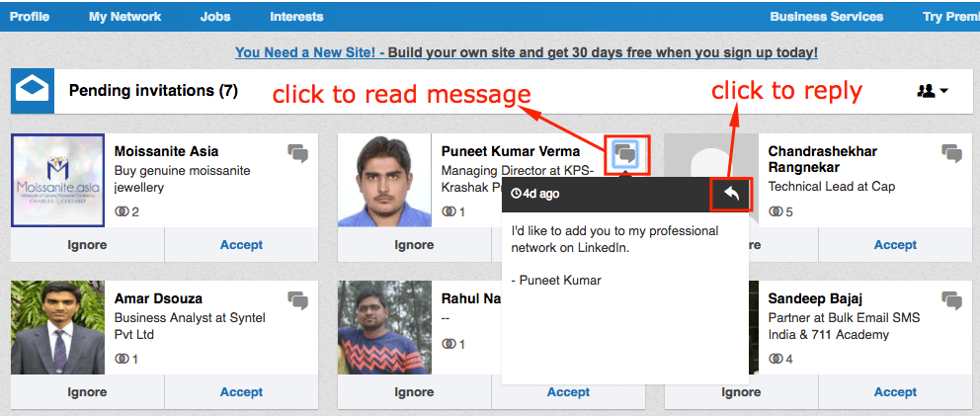Click the '4d ago' timestamp in popup
The width and height of the screenshot is (980, 416).
coord(540,194)
